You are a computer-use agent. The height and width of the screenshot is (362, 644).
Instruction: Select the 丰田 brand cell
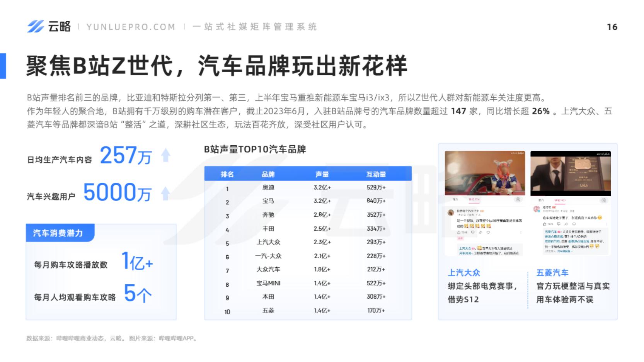[x=268, y=229]
